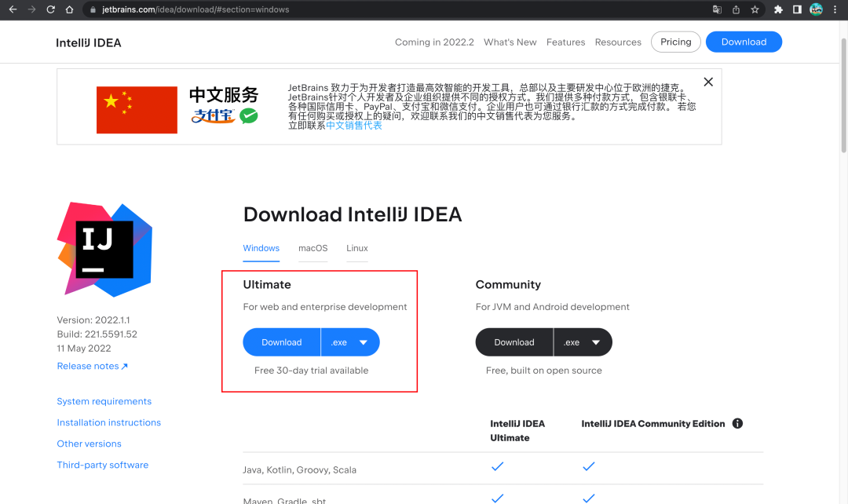Image resolution: width=848 pixels, height=504 pixels.
Task: Open the translate page icon
Action: [x=717, y=9]
